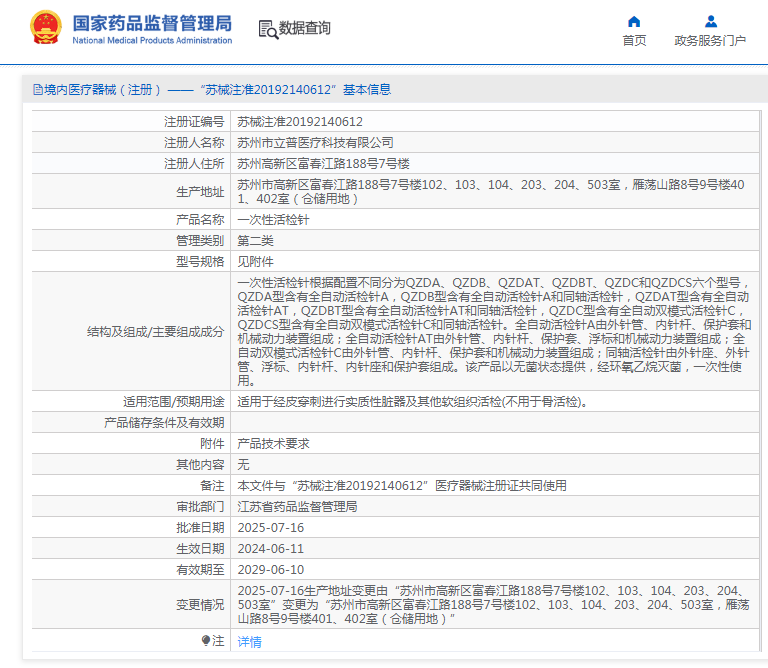Screen dimensions: 768x668
Task: Click the 批准日期 value 2025-07-16
Action: [270, 528]
